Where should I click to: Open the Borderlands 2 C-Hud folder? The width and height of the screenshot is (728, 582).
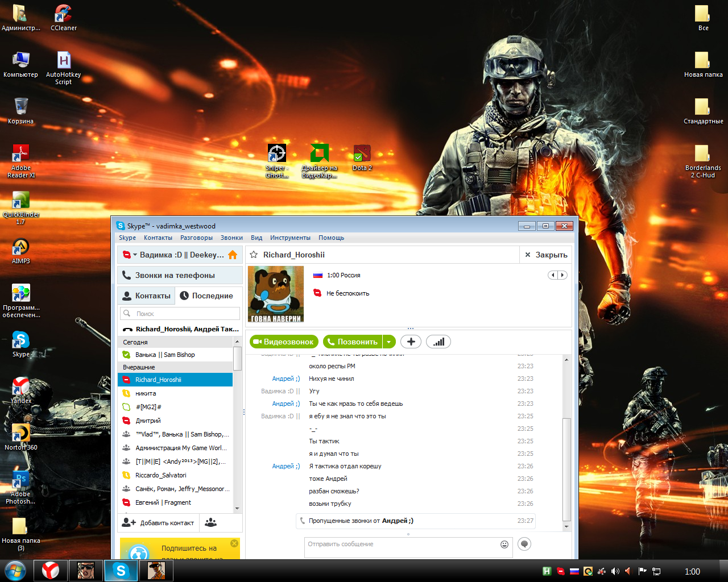[703, 161]
